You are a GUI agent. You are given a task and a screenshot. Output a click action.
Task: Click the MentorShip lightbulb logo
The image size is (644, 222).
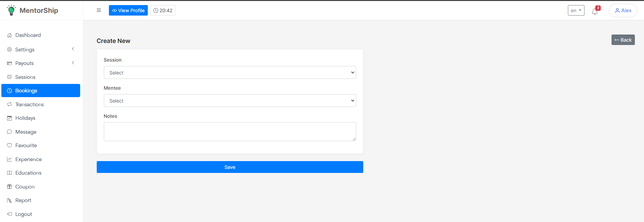pos(11,10)
